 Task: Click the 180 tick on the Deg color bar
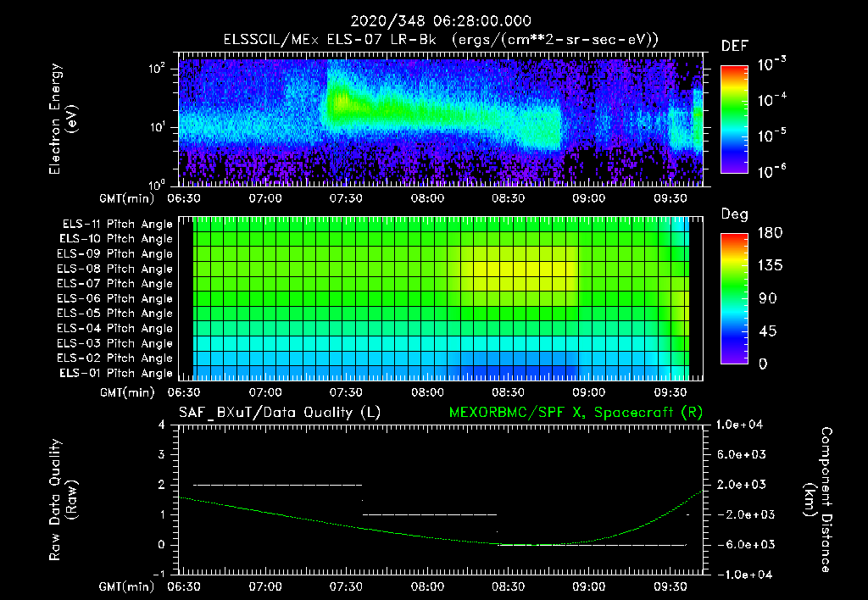point(771,233)
